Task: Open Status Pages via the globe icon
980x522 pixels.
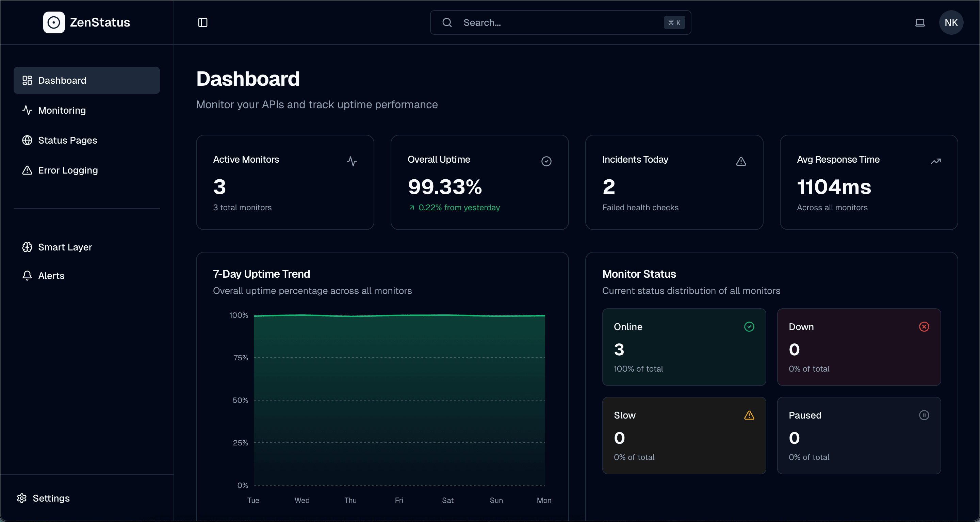Action: click(x=27, y=140)
